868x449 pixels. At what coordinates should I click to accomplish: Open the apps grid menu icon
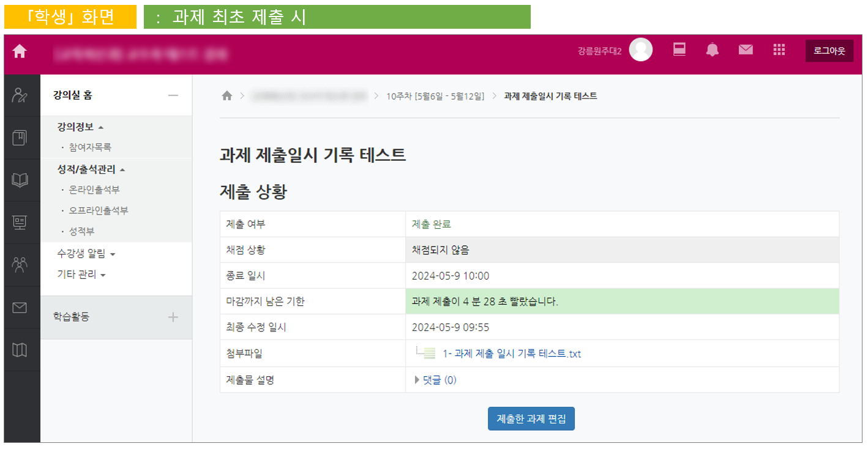point(779,51)
